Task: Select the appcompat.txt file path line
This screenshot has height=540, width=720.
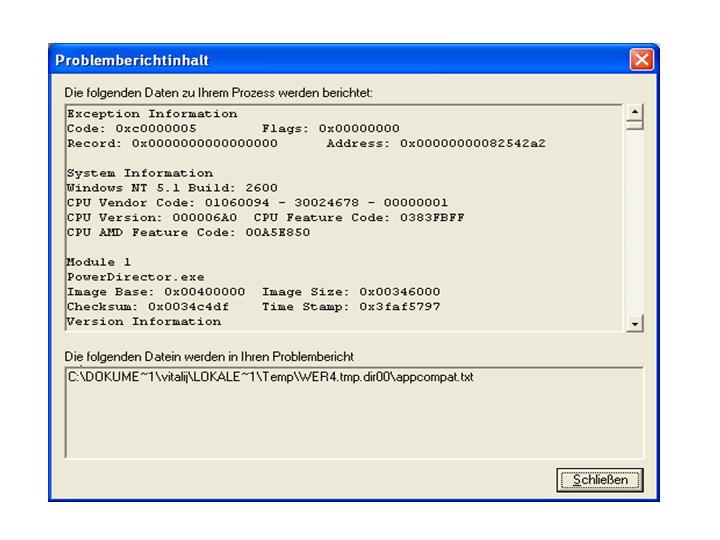Action: [x=270, y=377]
